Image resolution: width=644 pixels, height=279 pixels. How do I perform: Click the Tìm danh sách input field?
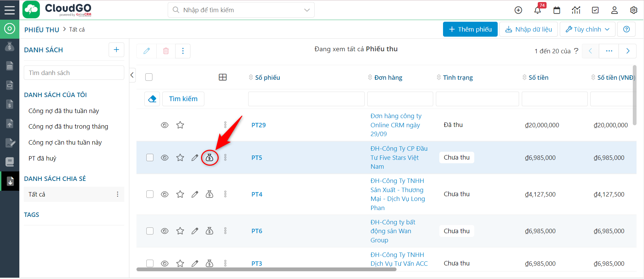tap(74, 73)
